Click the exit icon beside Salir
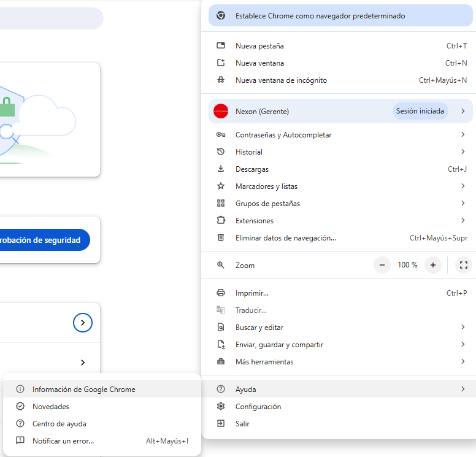The width and height of the screenshot is (476, 457). point(221,423)
